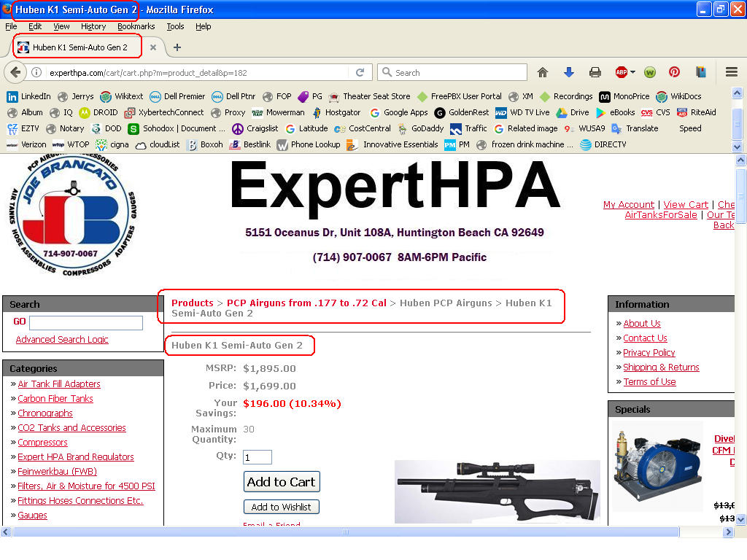
Task: Click the browser Back arrow button
Action: click(x=15, y=72)
